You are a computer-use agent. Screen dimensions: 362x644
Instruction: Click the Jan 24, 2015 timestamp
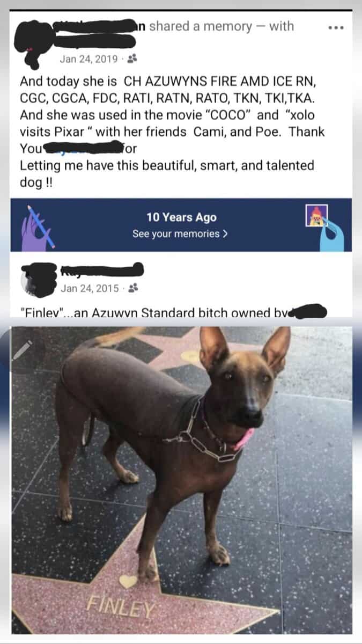pyautogui.click(x=90, y=288)
